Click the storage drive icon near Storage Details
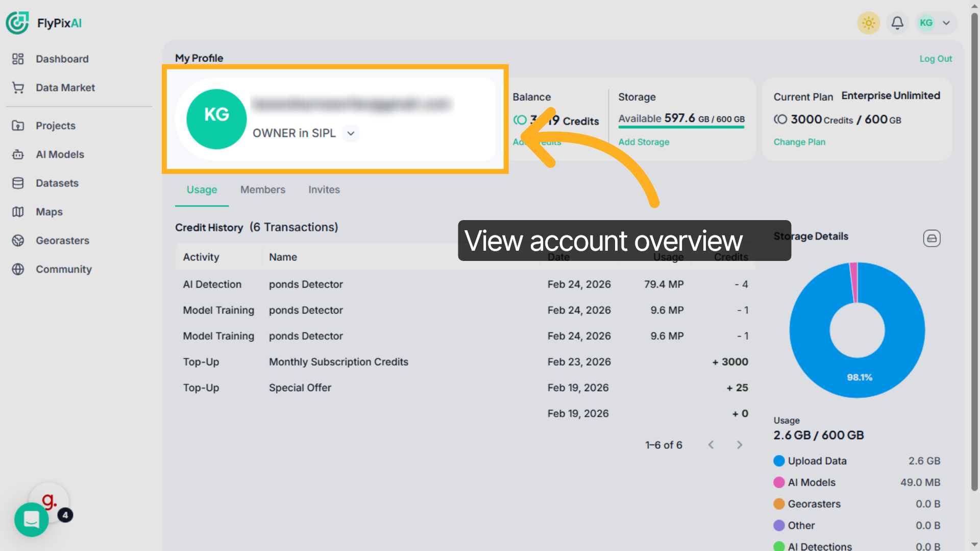980x551 pixels. click(932, 238)
